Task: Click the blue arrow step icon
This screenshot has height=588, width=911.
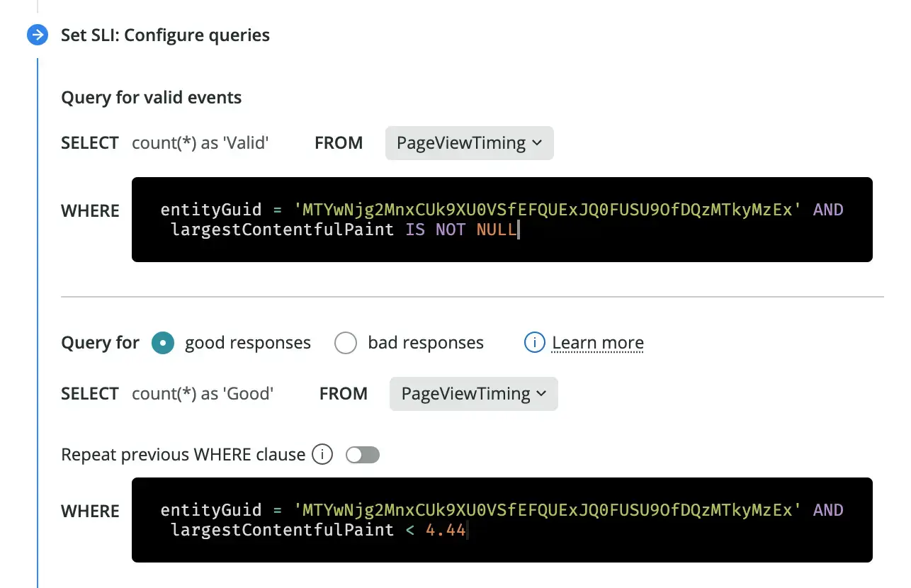Action: 37,35
